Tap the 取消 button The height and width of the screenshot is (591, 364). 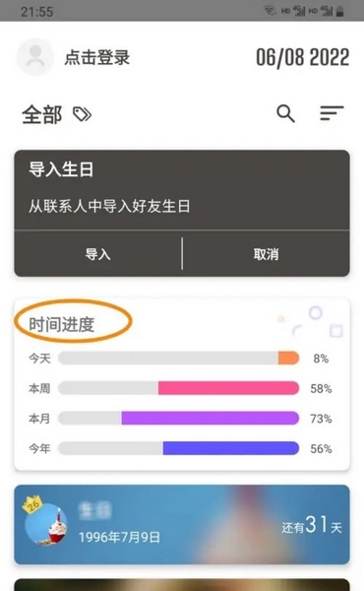click(x=267, y=254)
